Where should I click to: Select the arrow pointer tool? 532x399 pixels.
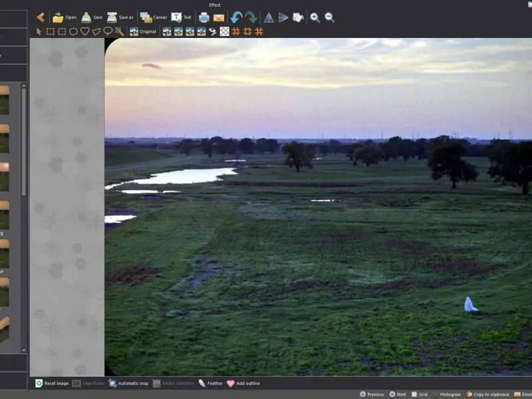pyautogui.click(x=39, y=31)
